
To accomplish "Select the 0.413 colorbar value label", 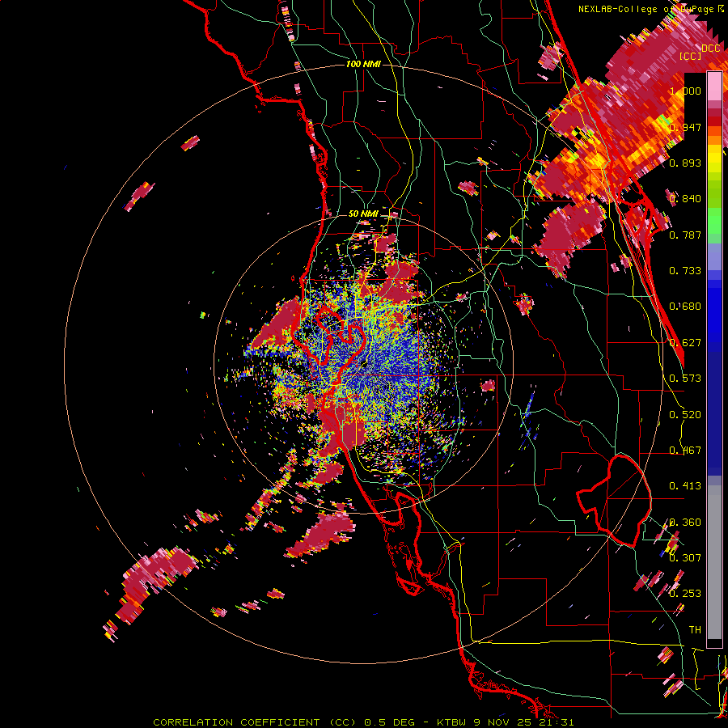I will coord(685,486).
